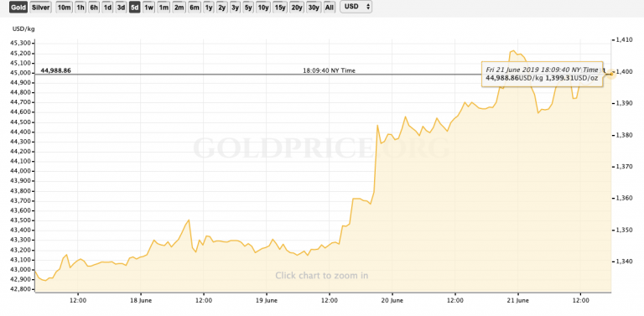Image resolution: width=644 pixels, height=316 pixels.
Task: Show All historical data range
Action: (x=329, y=8)
